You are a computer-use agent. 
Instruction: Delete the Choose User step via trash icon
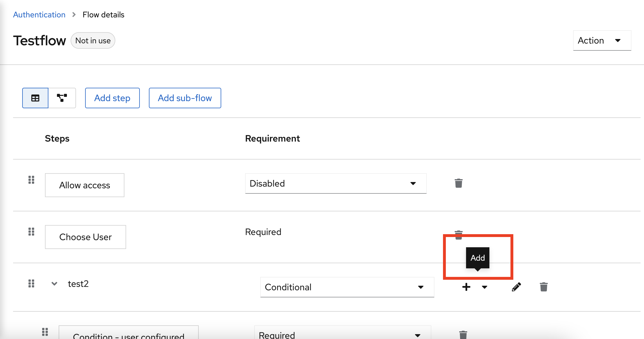(458, 234)
